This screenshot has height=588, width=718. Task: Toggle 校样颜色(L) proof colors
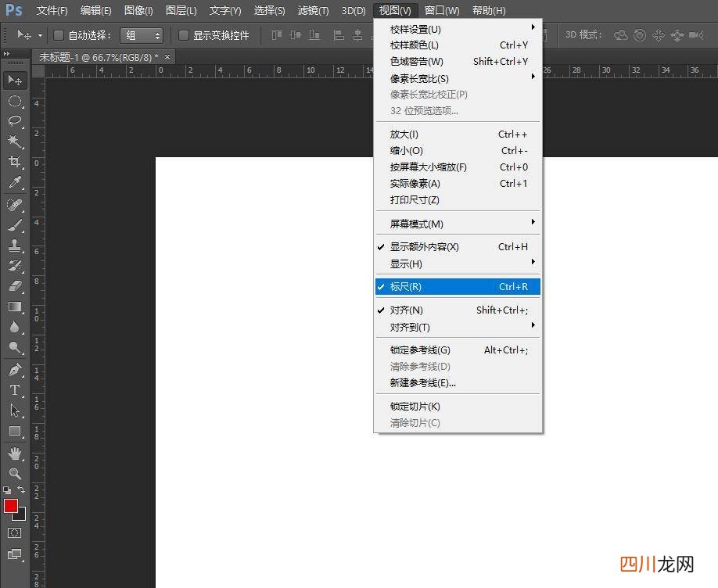pyautogui.click(x=458, y=45)
